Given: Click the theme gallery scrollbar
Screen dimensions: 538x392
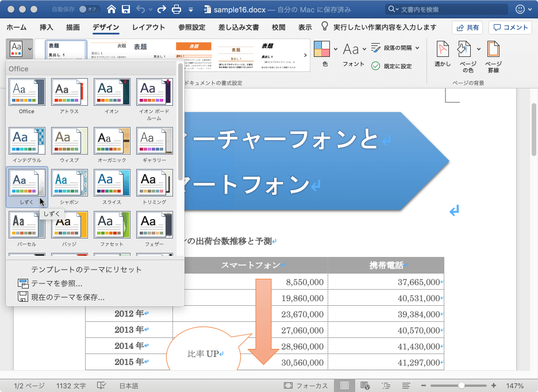Looking at the screenshot, I should (x=180, y=122).
